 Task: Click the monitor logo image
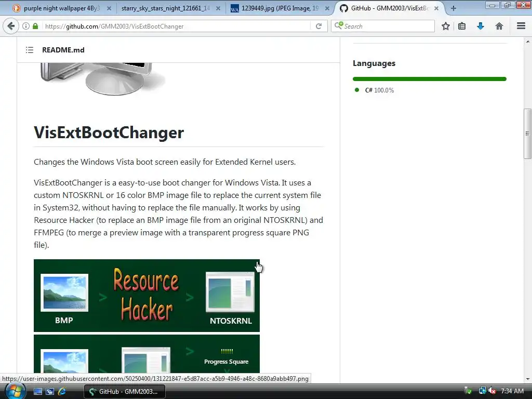(x=102, y=79)
